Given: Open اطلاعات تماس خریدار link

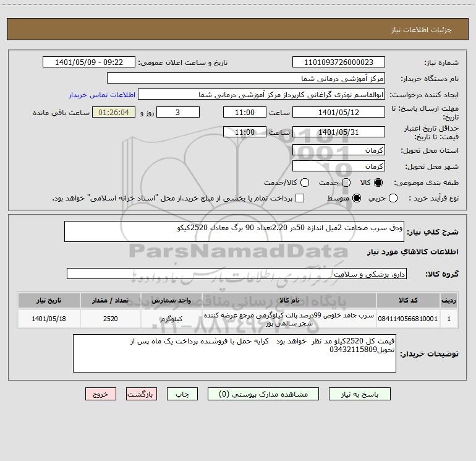Looking at the screenshot, I should [x=102, y=95].
